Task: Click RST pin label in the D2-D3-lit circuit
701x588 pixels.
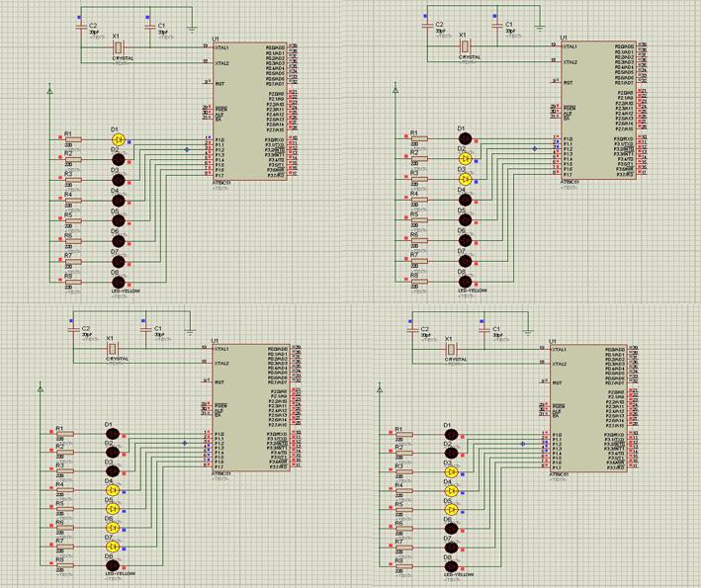Action: click(568, 83)
